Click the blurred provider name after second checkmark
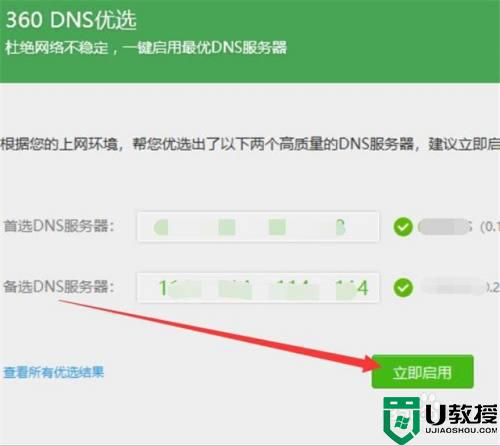500x446 pixels. 453,288
